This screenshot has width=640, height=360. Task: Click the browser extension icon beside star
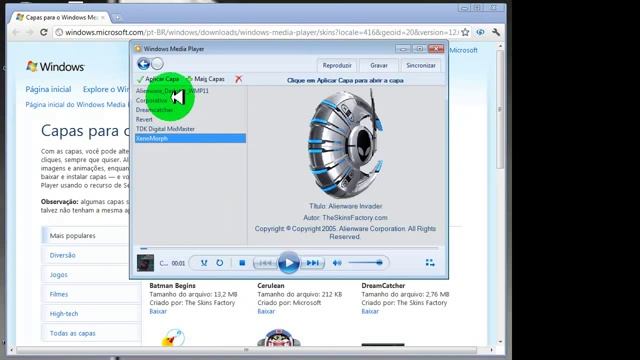pyautogui.click(x=480, y=32)
